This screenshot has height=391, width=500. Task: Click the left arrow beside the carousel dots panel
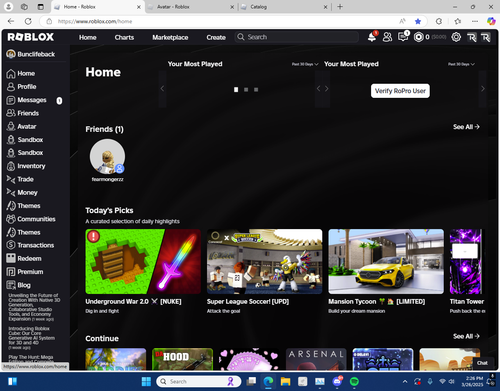click(x=162, y=89)
